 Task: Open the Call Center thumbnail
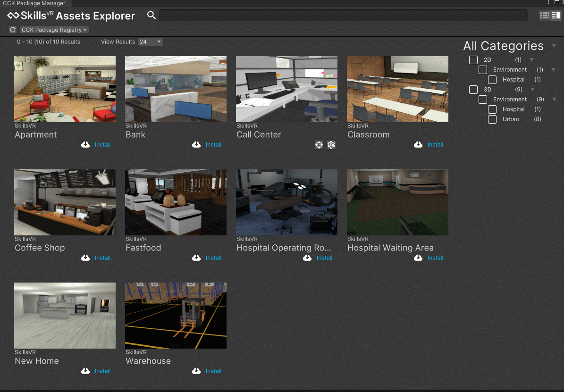point(286,89)
